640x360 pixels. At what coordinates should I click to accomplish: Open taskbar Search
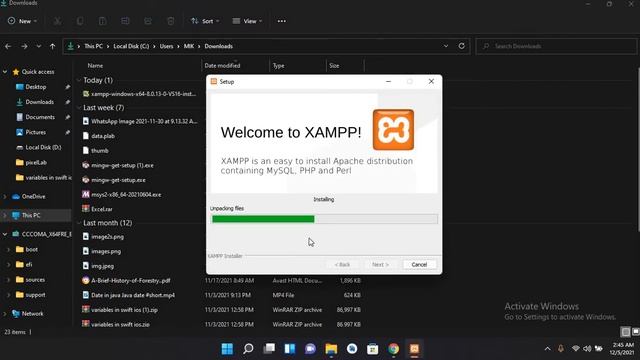(248, 349)
